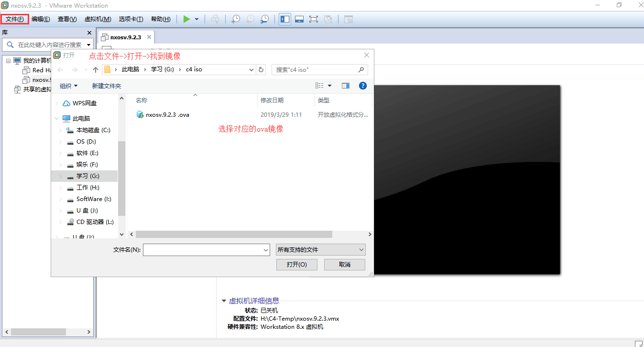Enter full screen mode icon
Viewport: 644px width, 347px height.
(x=314, y=19)
